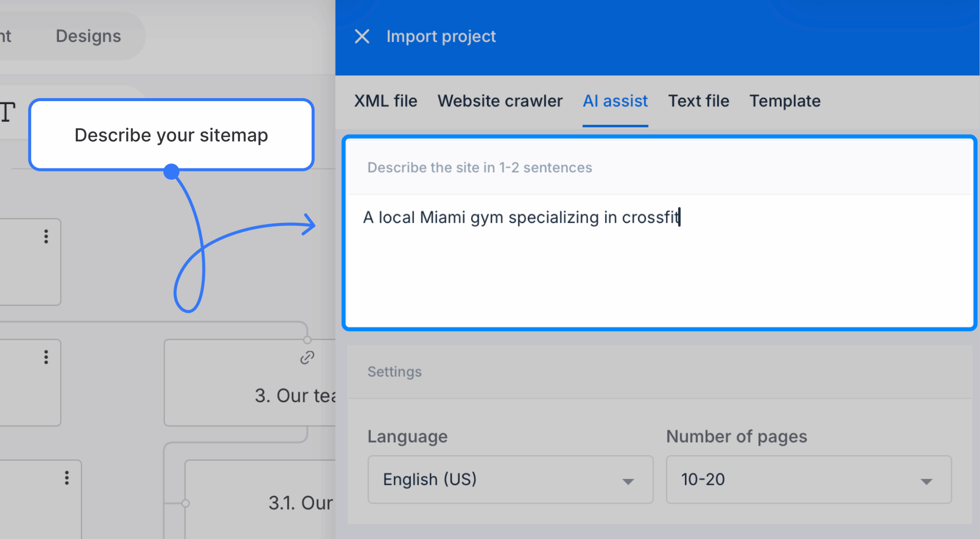The height and width of the screenshot is (539, 980).
Task: Select the AI assist tab
Action: click(615, 101)
